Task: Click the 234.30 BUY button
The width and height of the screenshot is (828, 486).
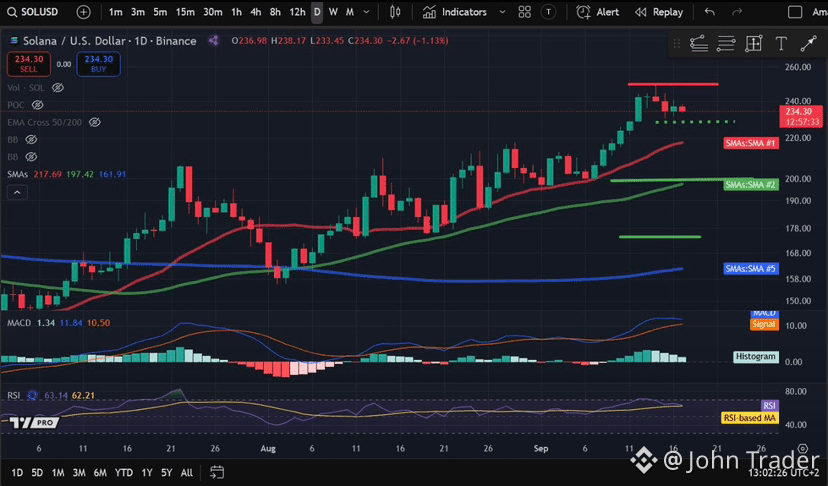Action: point(99,64)
